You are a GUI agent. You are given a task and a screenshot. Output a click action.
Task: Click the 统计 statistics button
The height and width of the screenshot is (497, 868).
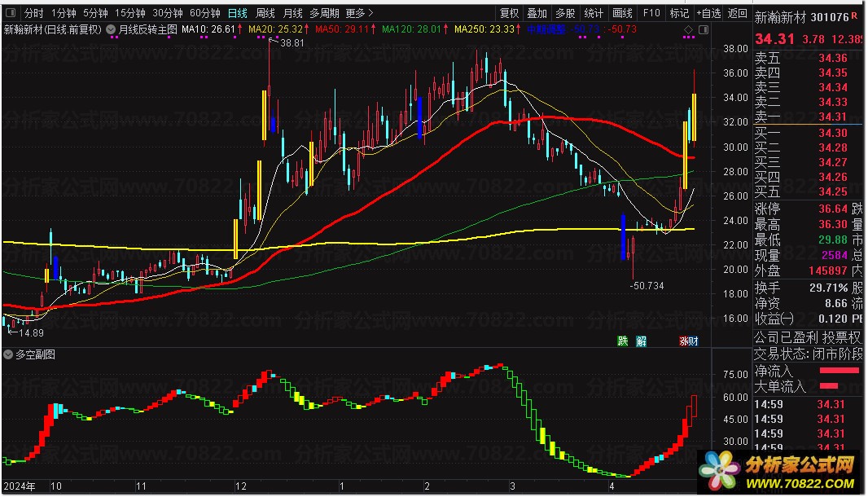point(594,13)
